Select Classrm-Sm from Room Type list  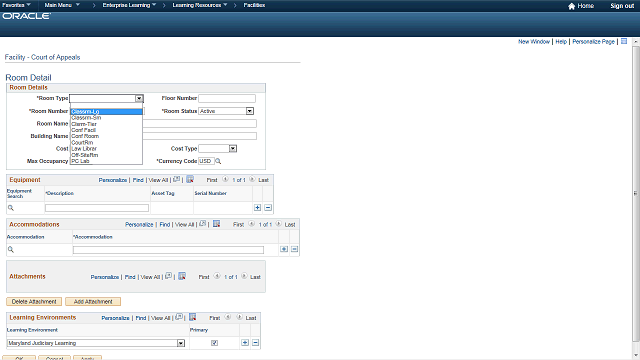[106, 118]
